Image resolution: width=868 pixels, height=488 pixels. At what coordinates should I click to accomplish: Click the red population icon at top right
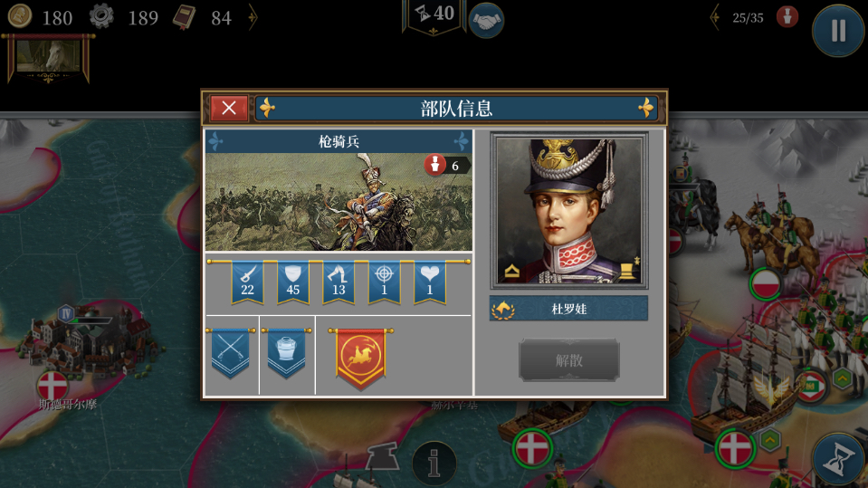click(787, 17)
